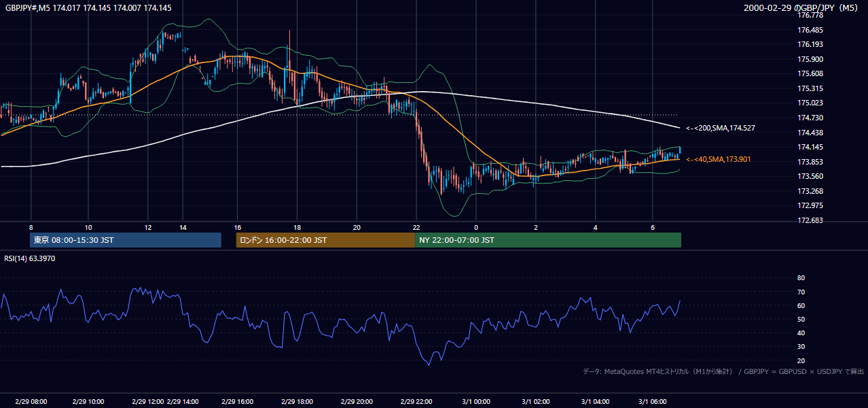Image resolution: width=868 pixels, height=408 pixels.
Task: Click the RSI scale value 70
Action: [801, 292]
